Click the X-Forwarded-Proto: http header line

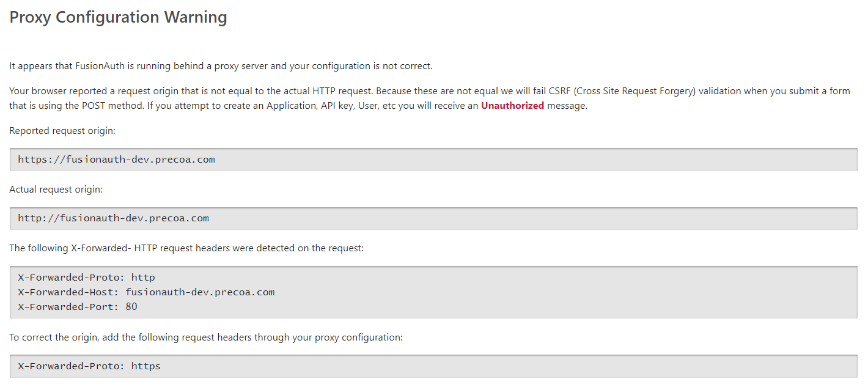[86, 278]
